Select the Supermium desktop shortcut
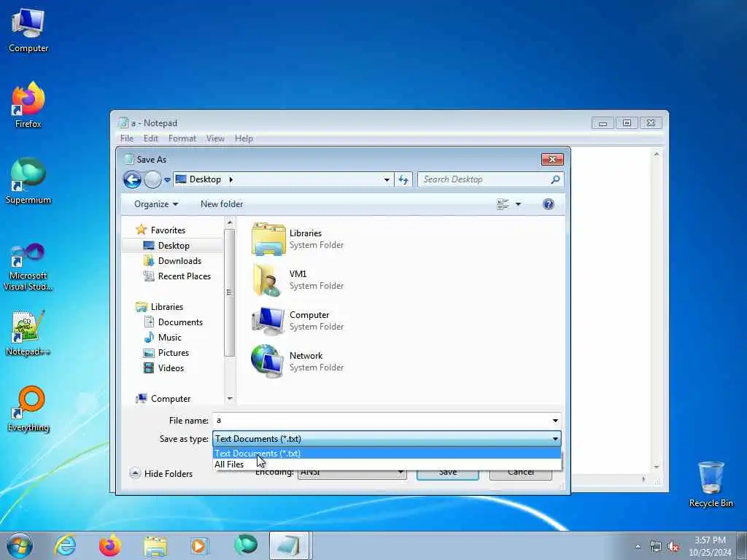The width and height of the screenshot is (747, 560). 28,181
